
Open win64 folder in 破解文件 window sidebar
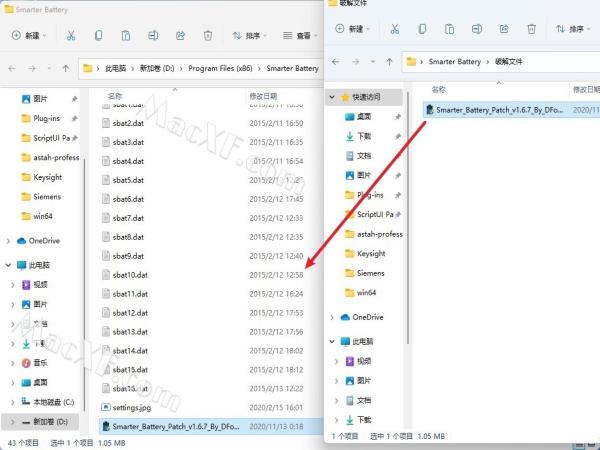pos(366,293)
